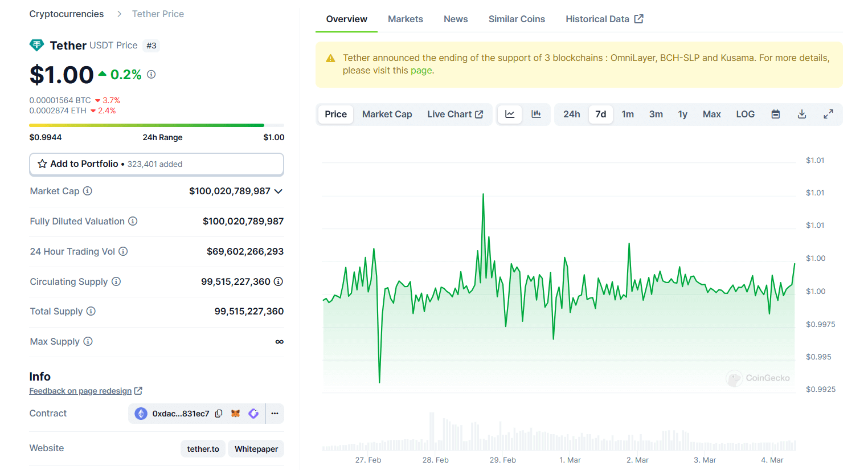Toggle the 1m chart timeframe

coord(628,114)
